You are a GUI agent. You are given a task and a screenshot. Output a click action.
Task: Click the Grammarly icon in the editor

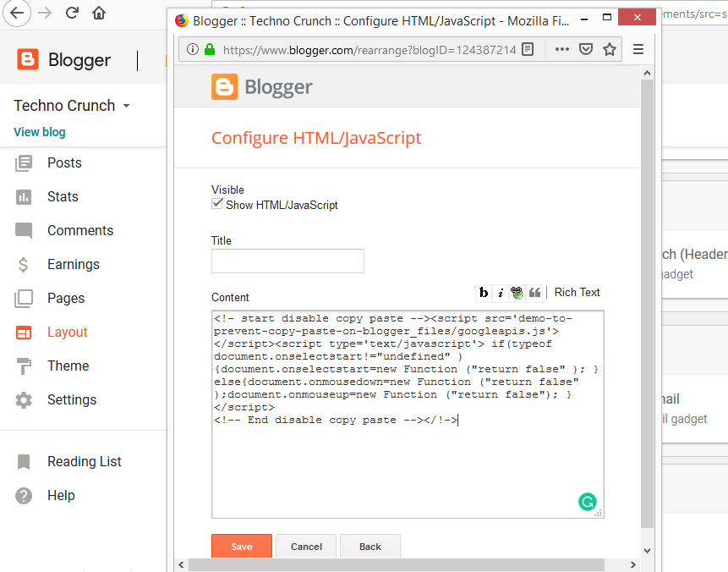coord(588,502)
